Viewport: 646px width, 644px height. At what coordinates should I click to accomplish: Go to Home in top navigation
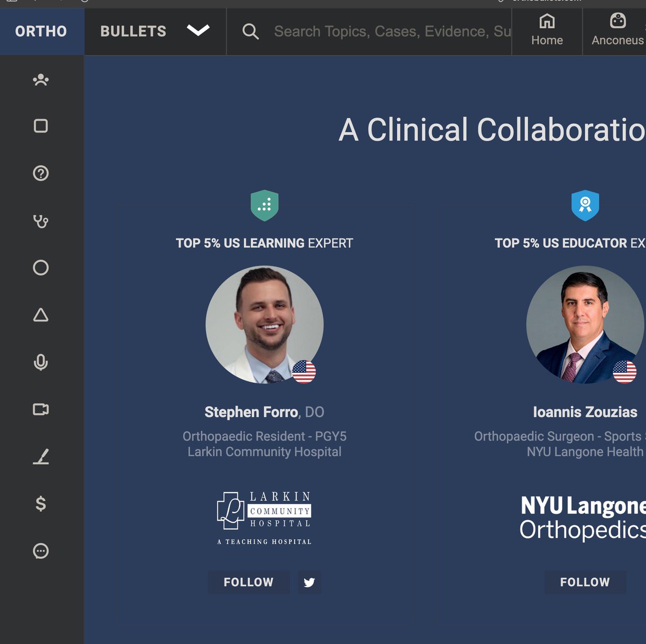pos(547,31)
